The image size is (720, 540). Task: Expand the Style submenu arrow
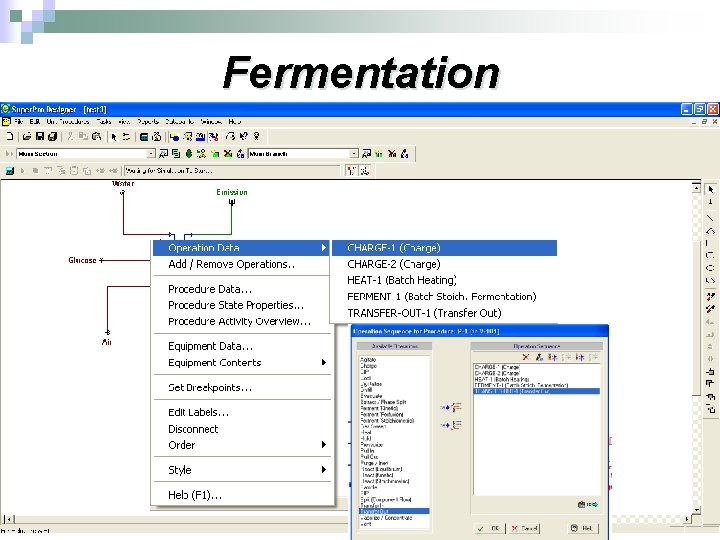point(324,470)
